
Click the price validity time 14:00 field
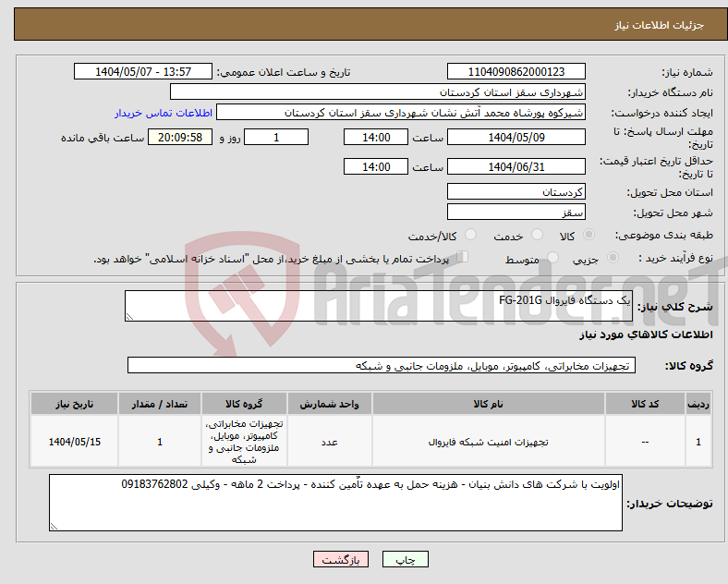[x=376, y=166]
